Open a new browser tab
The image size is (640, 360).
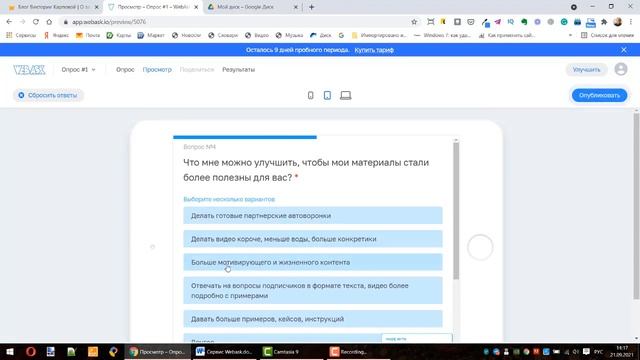click(311, 7)
